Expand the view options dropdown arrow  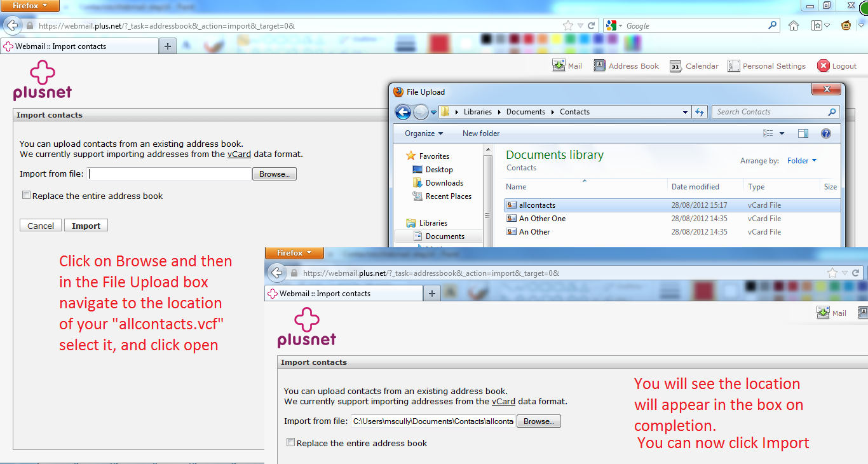782,133
